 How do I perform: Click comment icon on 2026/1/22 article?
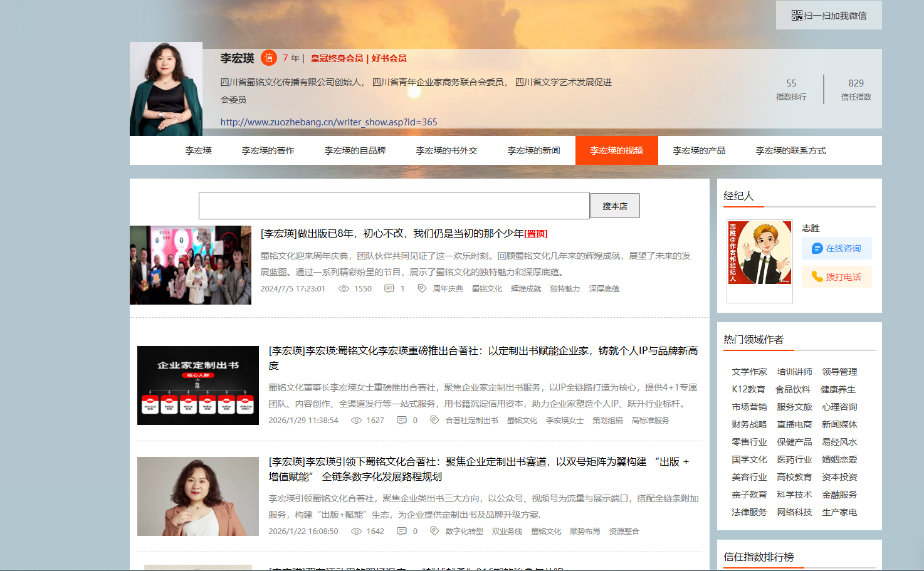tap(402, 532)
